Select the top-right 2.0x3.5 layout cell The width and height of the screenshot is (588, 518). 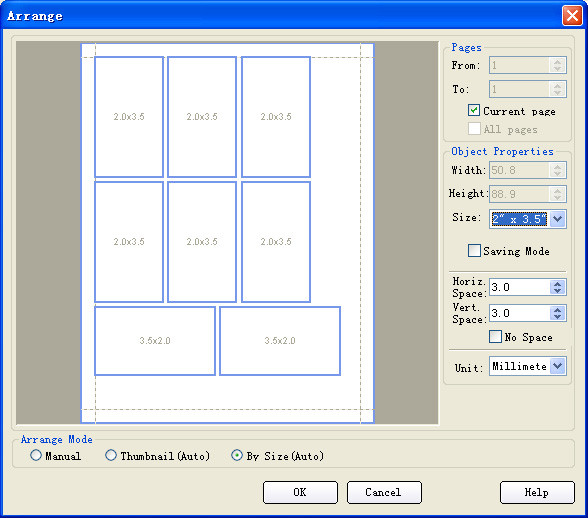click(x=276, y=117)
